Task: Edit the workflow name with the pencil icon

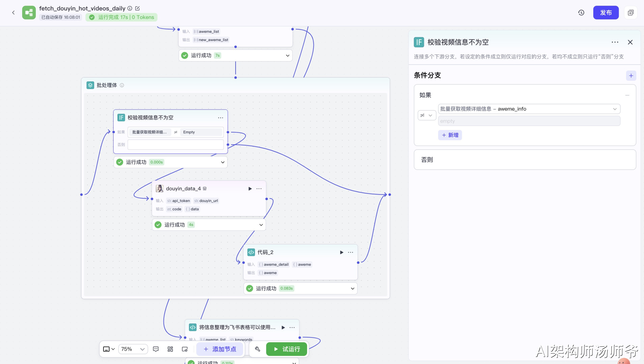Action: [x=137, y=8]
